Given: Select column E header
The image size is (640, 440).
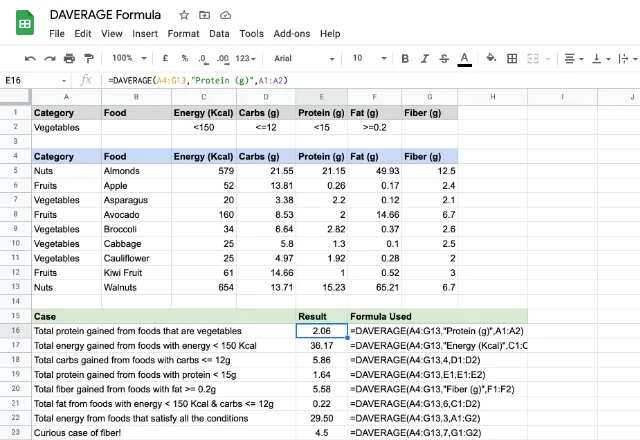Looking at the screenshot, I should [x=322, y=97].
